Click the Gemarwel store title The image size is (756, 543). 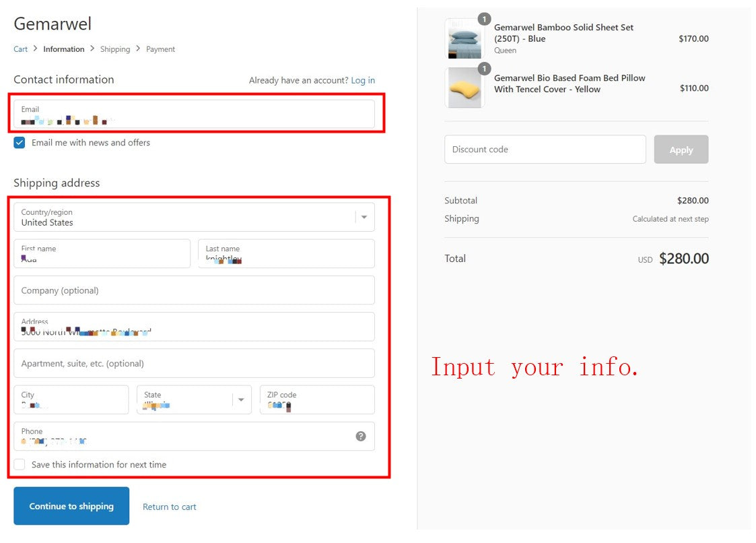[x=53, y=24]
